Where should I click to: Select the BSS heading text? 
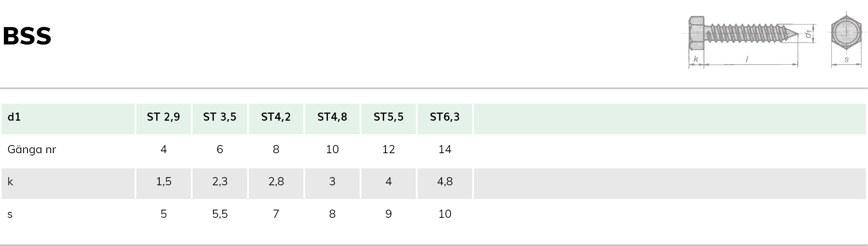[27, 36]
